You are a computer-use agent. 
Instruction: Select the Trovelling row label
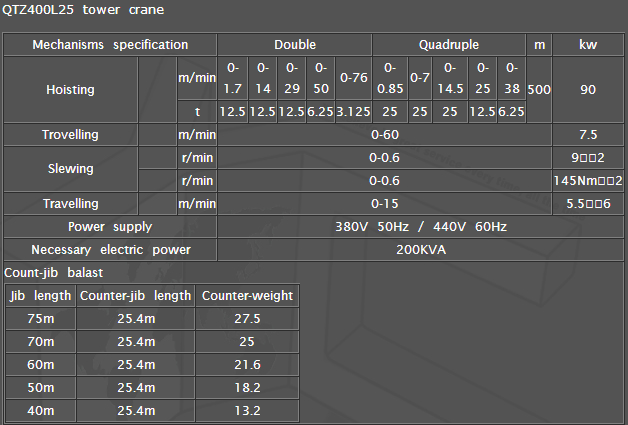pyautogui.click(x=70, y=135)
